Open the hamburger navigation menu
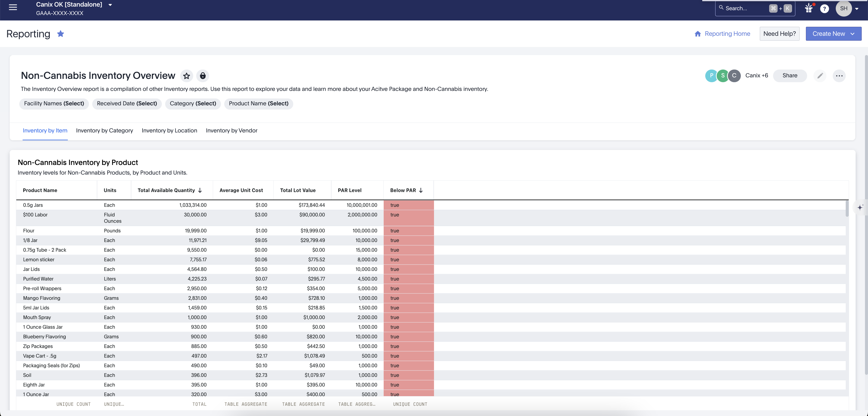Viewport: 868px width, 416px height. click(x=13, y=8)
